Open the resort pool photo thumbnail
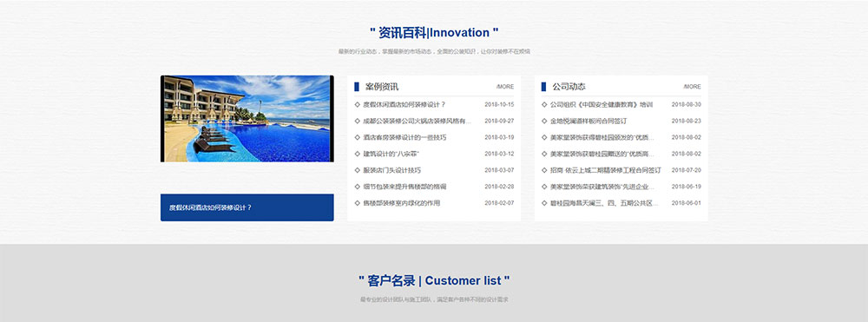Viewport: 868px width, 322px height. point(247,118)
